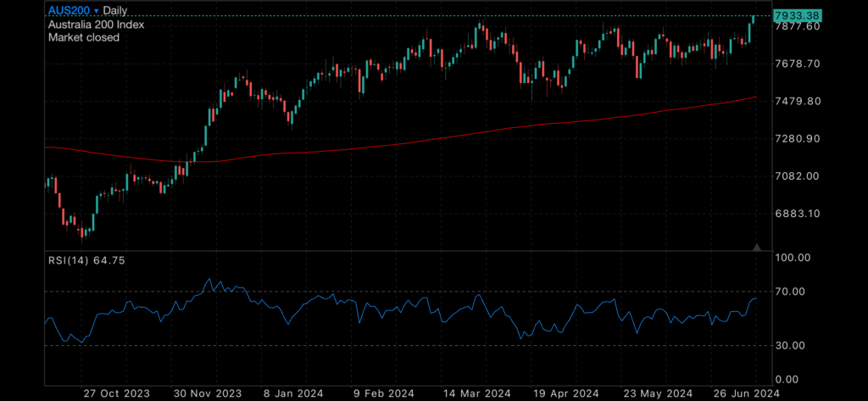Click the 19 Apr 2024 date label
Image resolution: width=868 pixels, height=401 pixels.
pyautogui.click(x=565, y=393)
